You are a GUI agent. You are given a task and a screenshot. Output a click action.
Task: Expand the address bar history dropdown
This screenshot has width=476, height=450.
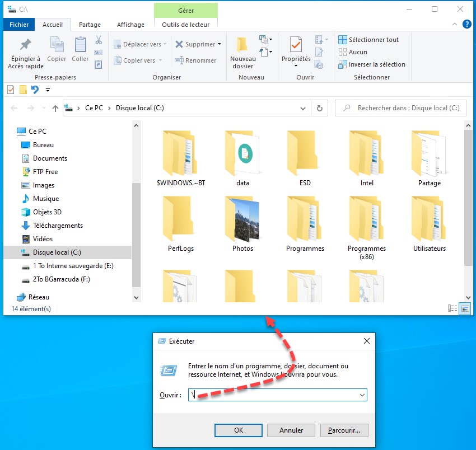coord(303,109)
